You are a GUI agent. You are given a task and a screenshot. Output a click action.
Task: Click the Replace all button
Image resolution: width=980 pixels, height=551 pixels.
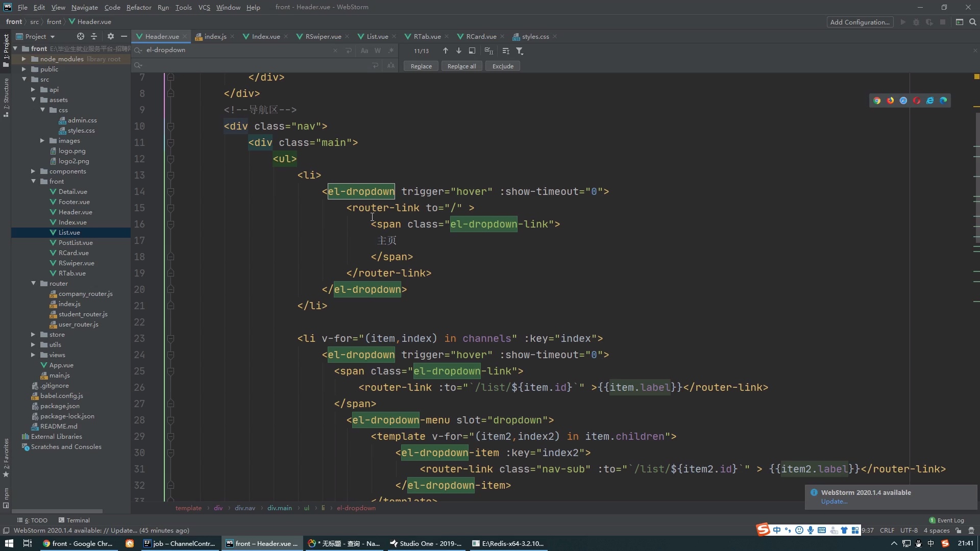click(x=461, y=66)
